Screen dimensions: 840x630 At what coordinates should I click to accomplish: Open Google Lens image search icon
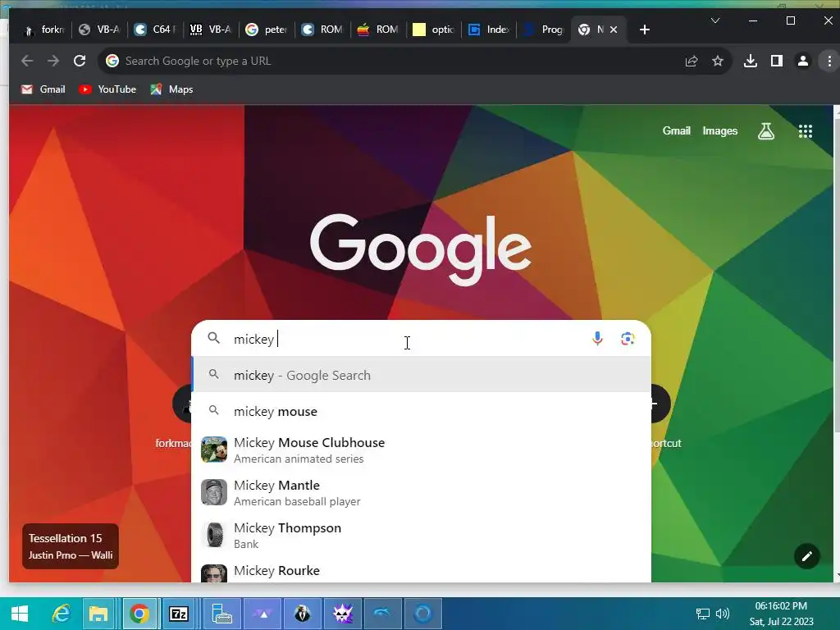point(628,339)
